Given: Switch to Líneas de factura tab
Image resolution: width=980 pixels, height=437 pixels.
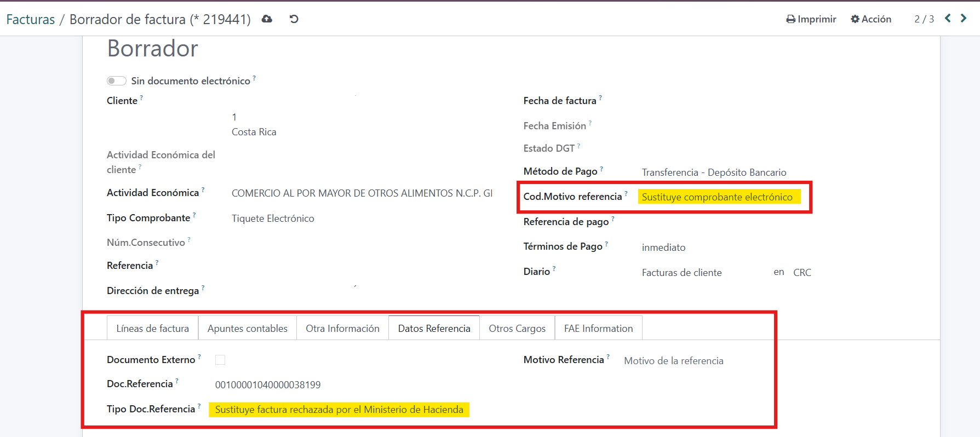Looking at the screenshot, I should click(x=152, y=329).
